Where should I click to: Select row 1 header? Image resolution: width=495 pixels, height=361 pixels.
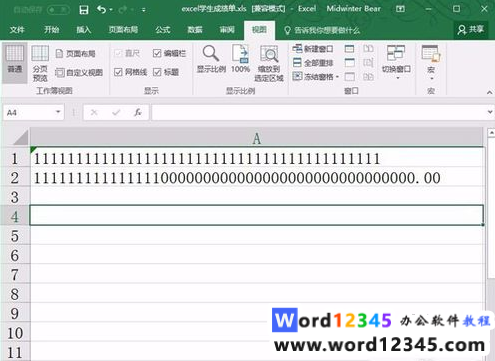[15, 158]
